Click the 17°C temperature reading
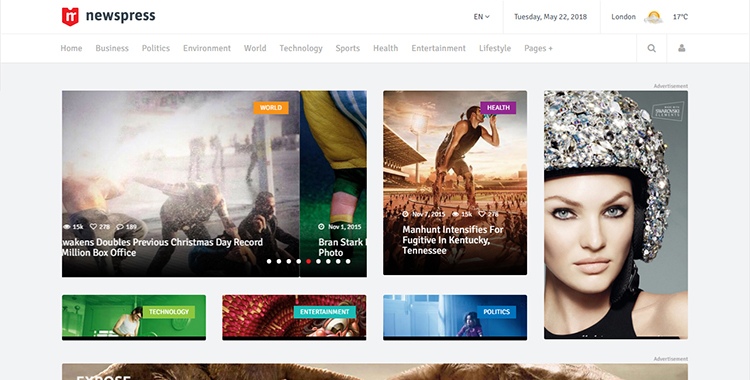 [680, 17]
